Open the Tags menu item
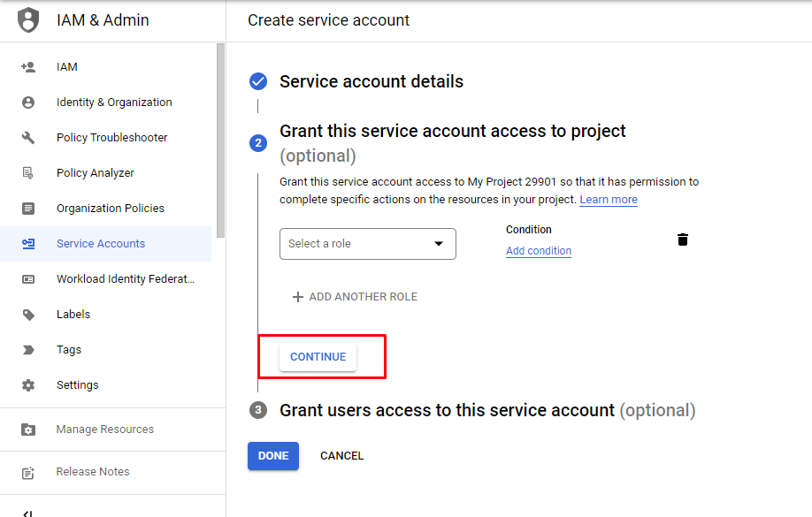 coord(69,350)
